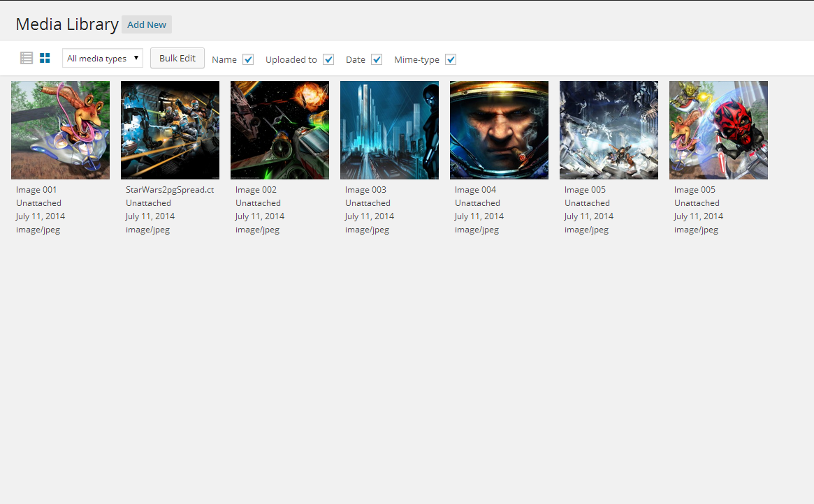Screen dimensions: 814x504
Task: Open the Image 004 marine face thumbnail
Action: pos(500,130)
